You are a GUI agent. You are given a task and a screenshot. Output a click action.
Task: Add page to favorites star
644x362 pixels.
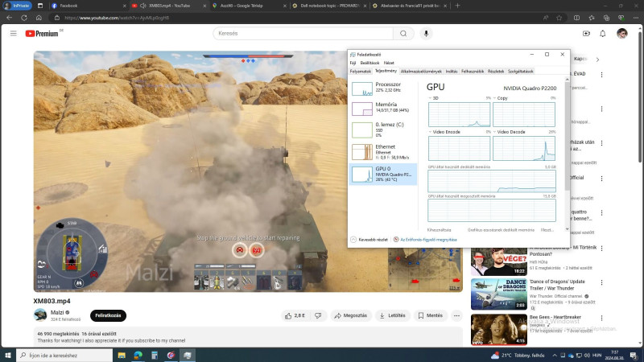(x=559, y=18)
